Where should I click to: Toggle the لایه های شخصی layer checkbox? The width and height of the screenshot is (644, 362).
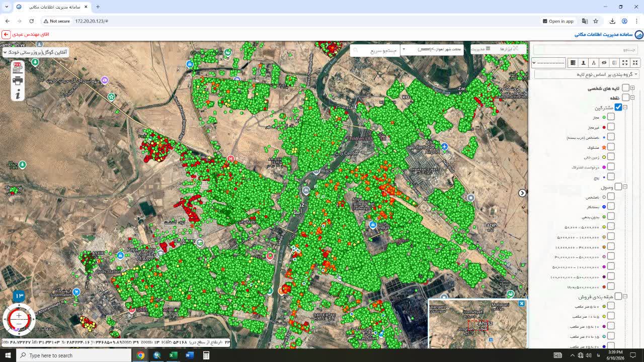(x=625, y=88)
